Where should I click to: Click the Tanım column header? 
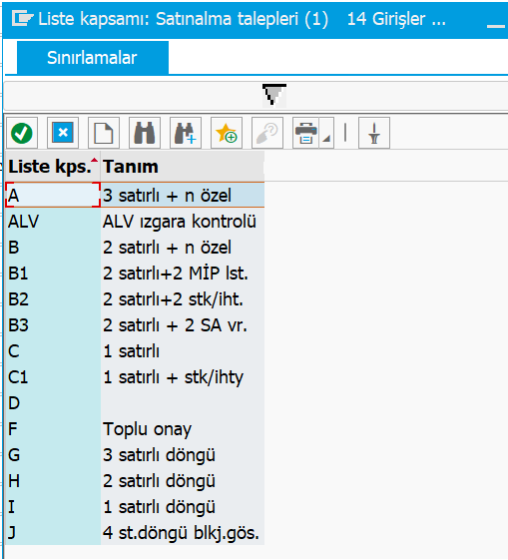pyautogui.click(x=183, y=167)
